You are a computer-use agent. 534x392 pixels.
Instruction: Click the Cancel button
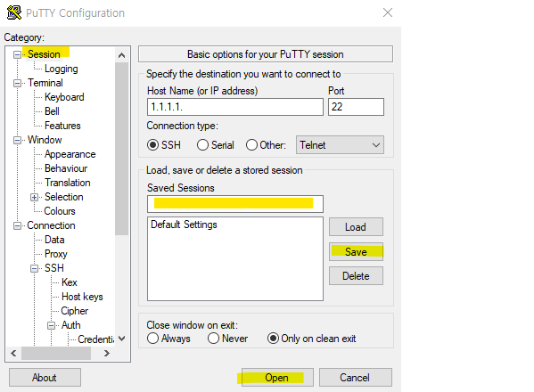(x=355, y=378)
